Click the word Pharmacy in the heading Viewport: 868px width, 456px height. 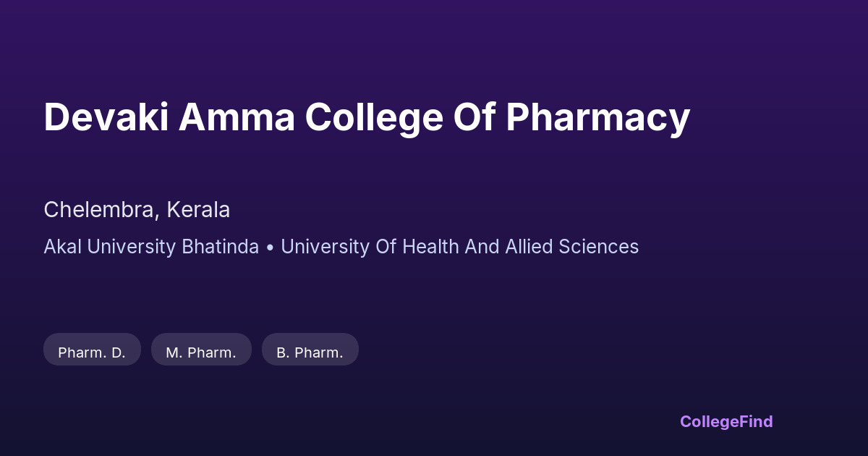(x=597, y=117)
